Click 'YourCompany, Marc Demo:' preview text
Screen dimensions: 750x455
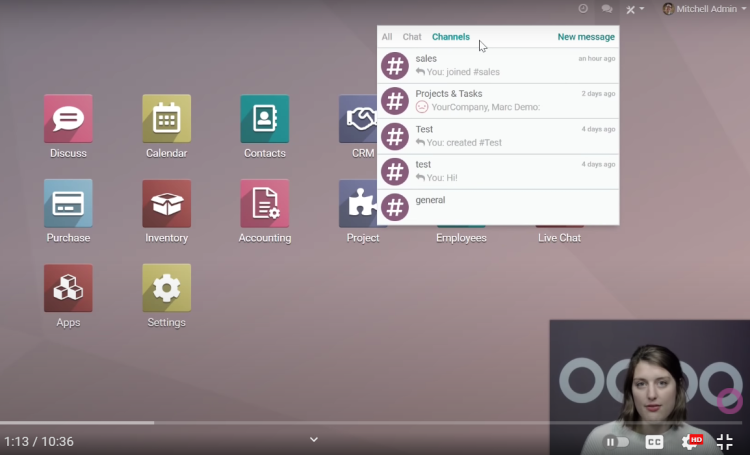pyautogui.click(x=485, y=107)
